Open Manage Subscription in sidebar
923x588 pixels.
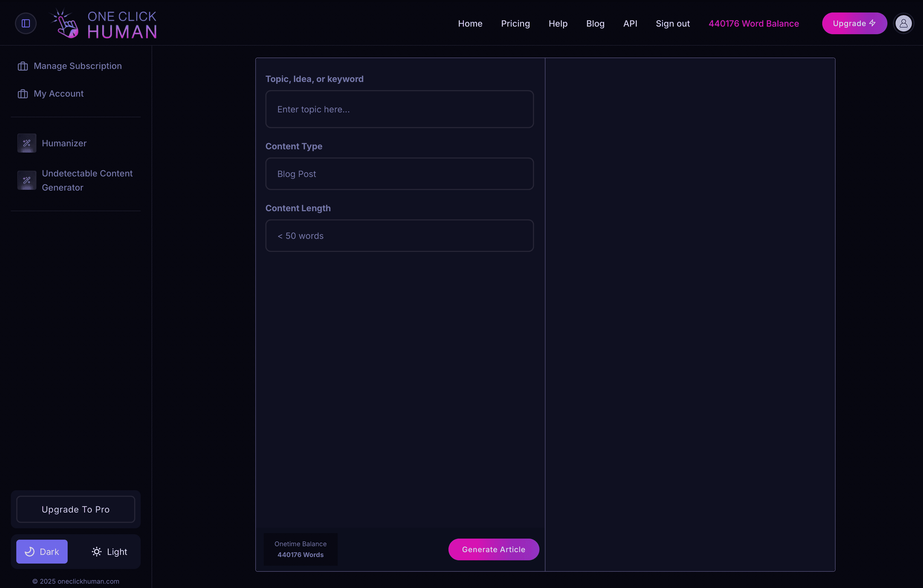tap(70, 66)
